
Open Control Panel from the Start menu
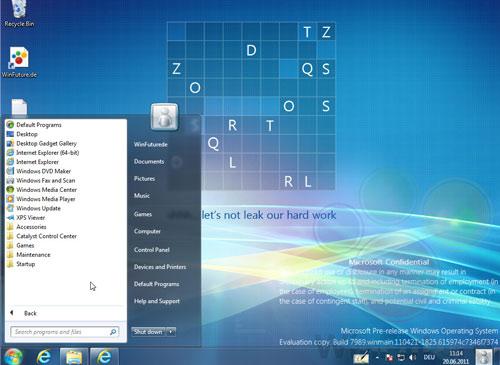[x=152, y=250]
